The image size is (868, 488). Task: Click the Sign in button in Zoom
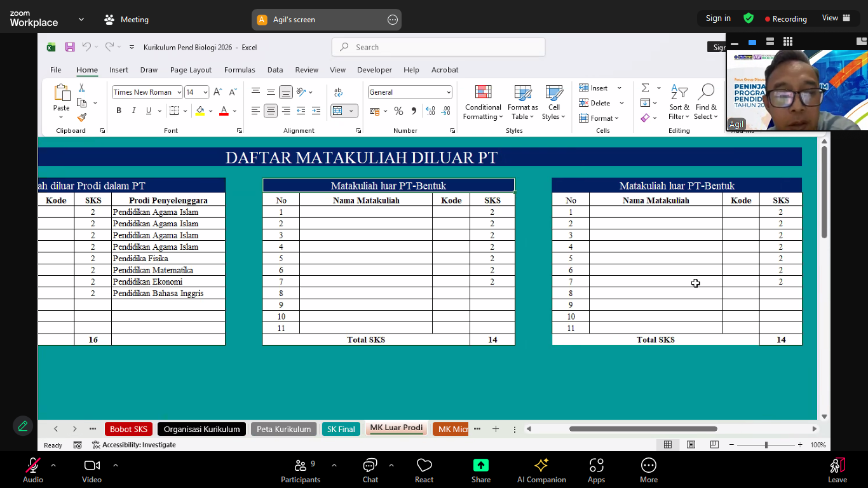coord(718,18)
